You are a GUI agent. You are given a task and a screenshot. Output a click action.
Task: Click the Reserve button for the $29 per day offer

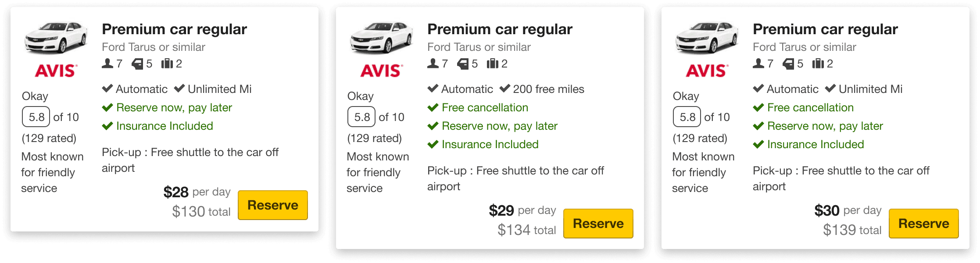pyautogui.click(x=598, y=224)
